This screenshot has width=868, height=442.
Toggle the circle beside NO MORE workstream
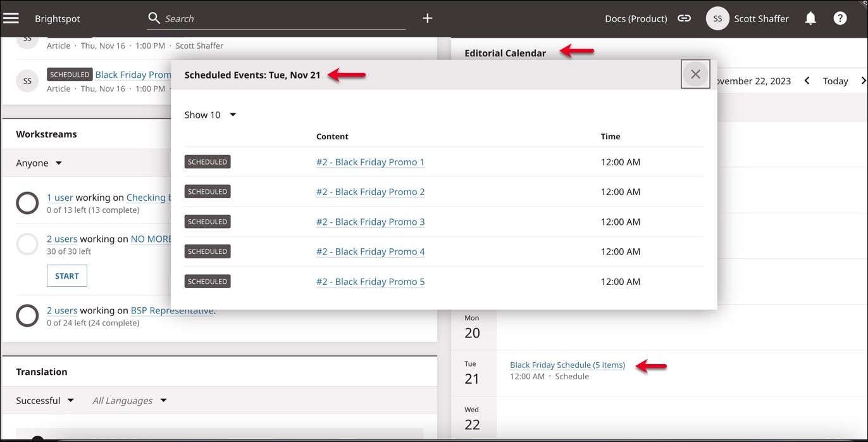(x=27, y=244)
